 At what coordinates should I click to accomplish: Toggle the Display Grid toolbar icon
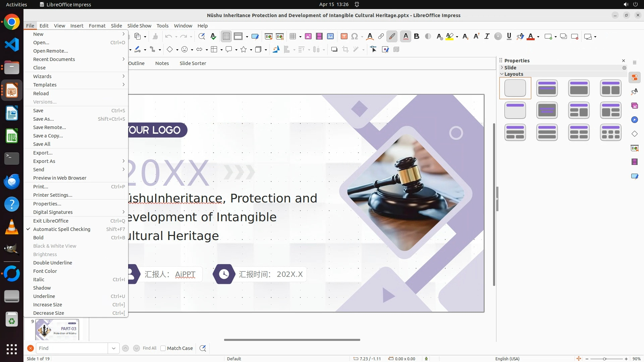click(x=226, y=37)
